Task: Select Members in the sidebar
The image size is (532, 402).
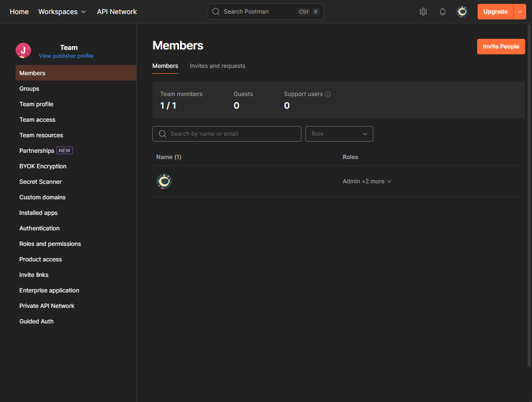Action: pyautogui.click(x=76, y=73)
